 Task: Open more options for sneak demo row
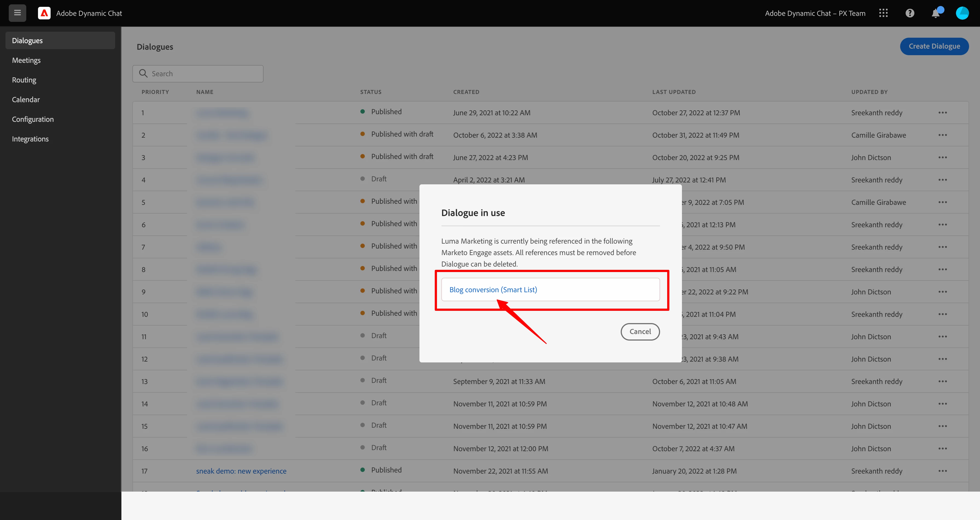(942, 471)
